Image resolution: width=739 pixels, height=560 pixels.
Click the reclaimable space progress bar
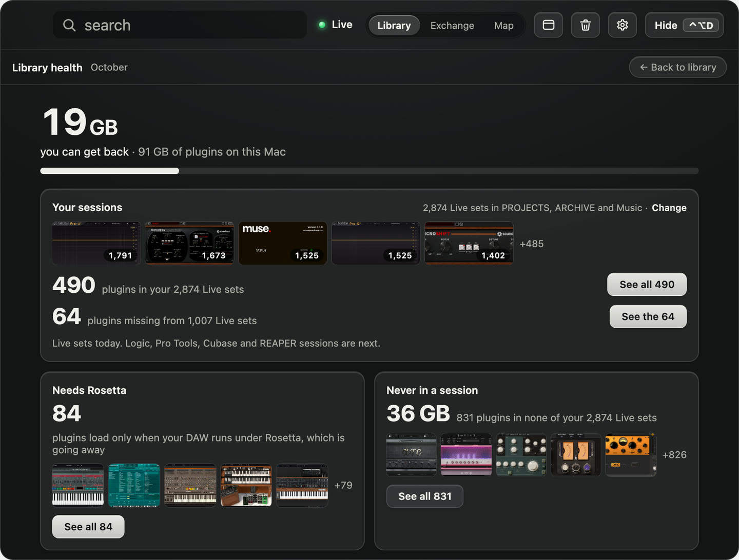(369, 171)
